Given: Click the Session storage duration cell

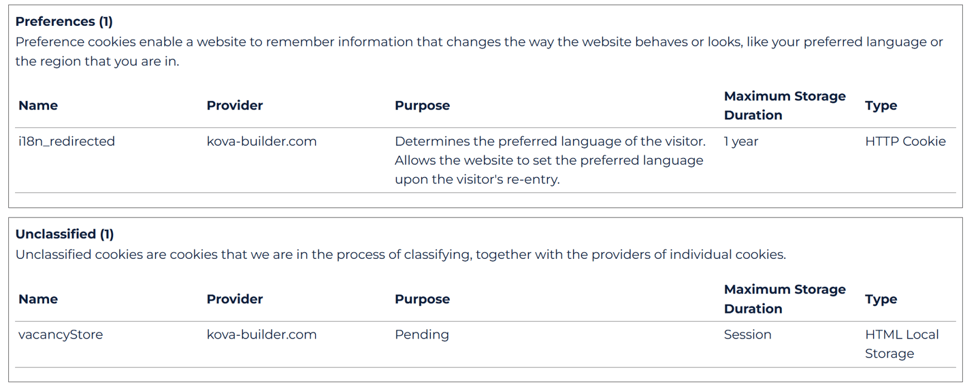Looking at the screenshot, I should pyautogui.click(x=747, y=335).
